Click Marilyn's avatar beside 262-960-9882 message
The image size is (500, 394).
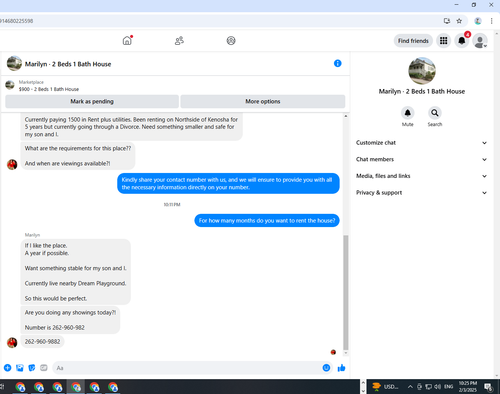(12, 342)
